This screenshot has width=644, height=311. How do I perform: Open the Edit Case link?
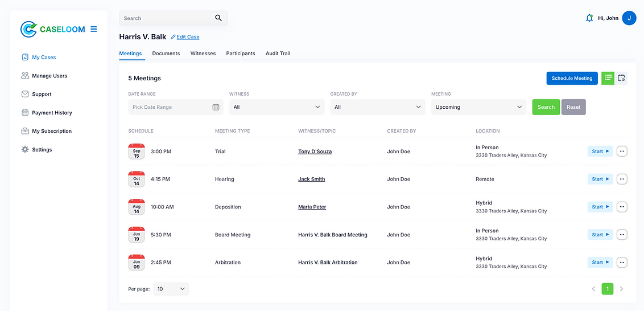[x=188, y=37]
